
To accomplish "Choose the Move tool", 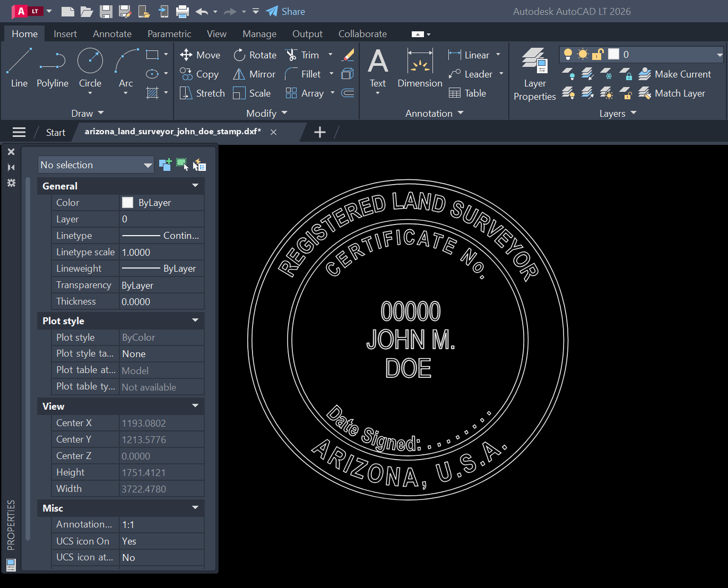I will coord(200,55).
